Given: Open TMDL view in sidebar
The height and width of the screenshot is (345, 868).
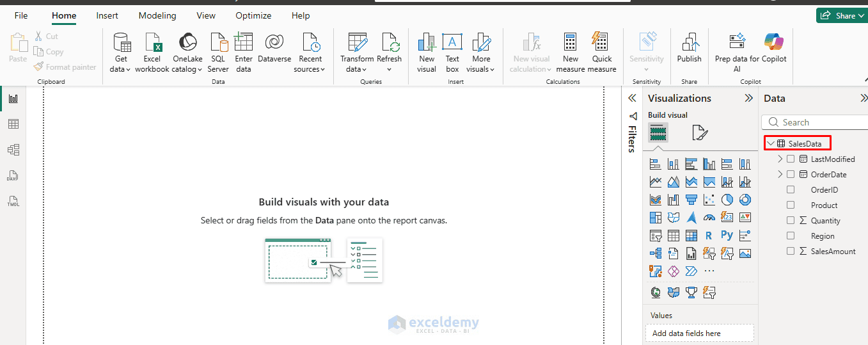Looking at the screenshot, I should point(13,201).
